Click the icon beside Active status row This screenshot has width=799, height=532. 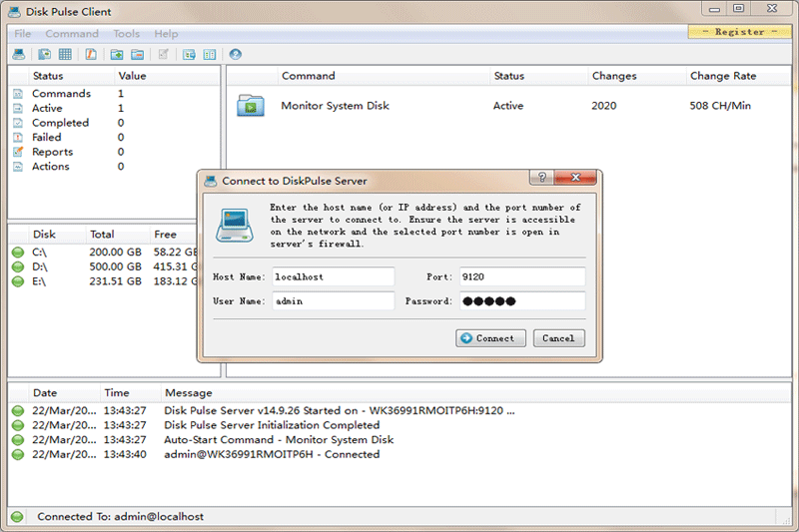(x=18, y=108)
